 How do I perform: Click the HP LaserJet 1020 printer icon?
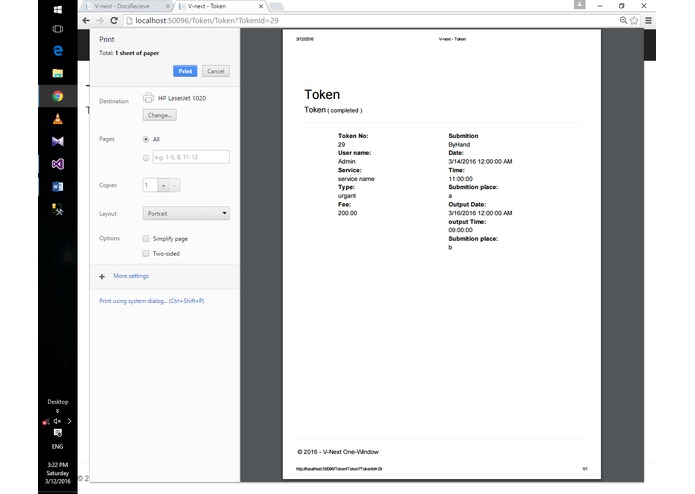point(148,97)
